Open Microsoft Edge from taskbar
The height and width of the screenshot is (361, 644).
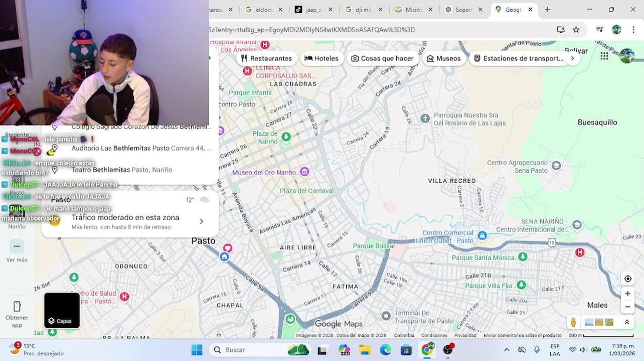[x=385, y=350]
